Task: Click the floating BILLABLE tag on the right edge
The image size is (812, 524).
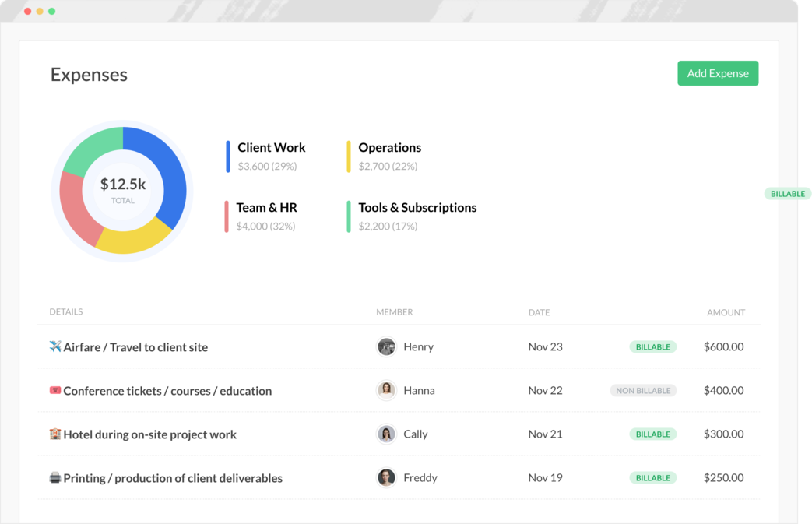Action: [x=788, y=193]
